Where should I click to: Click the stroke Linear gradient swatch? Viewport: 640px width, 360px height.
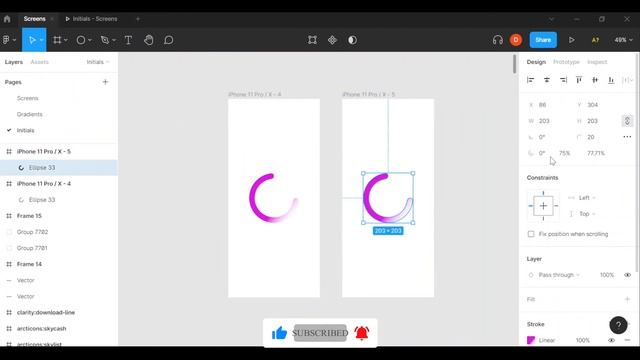531,340
